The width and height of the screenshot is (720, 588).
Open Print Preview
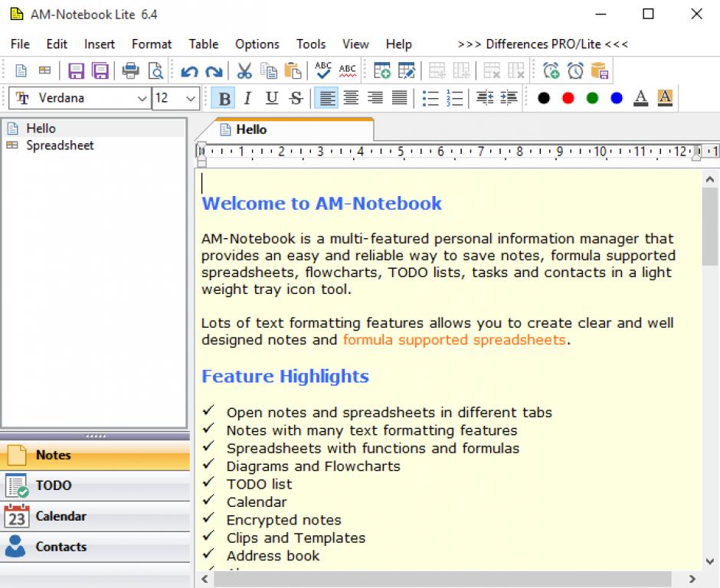[155, 70]
